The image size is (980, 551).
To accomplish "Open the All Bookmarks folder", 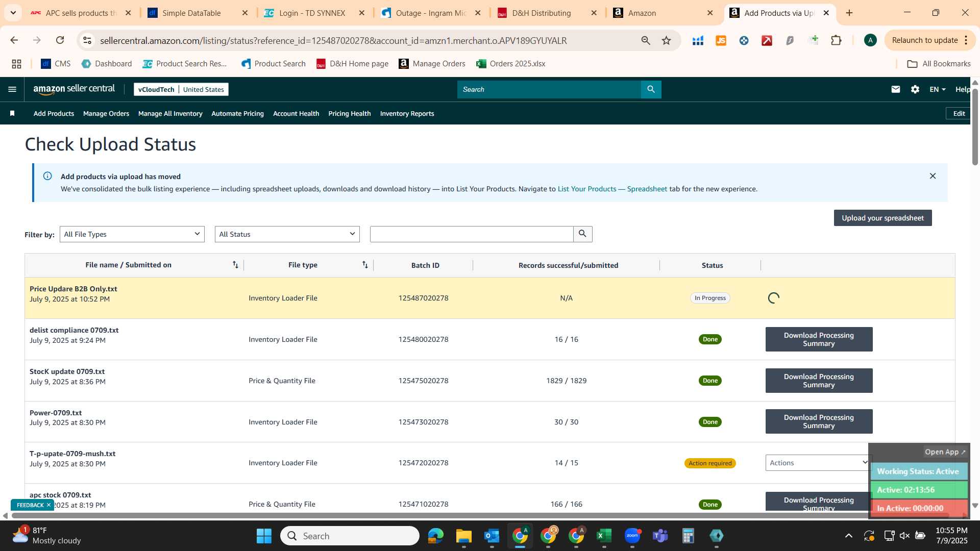I will 939,64.
